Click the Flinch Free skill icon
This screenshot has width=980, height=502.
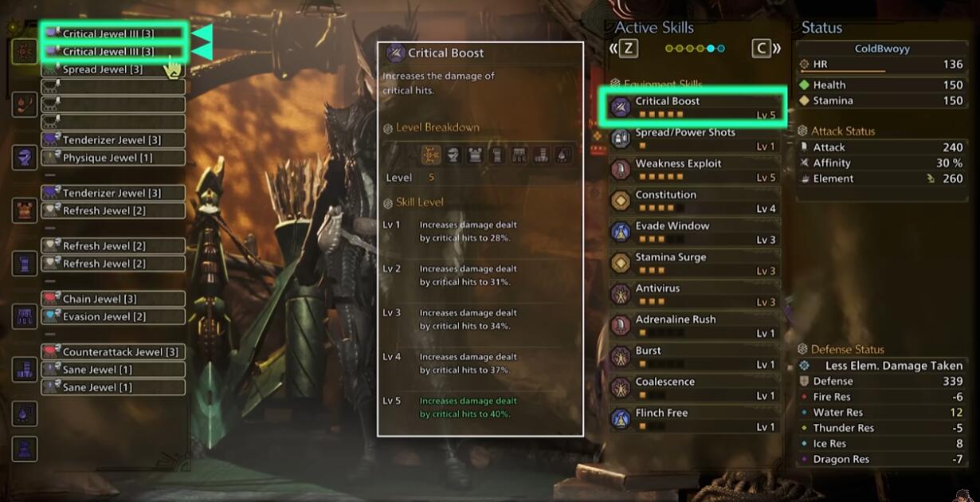click(x=621, y=418)
